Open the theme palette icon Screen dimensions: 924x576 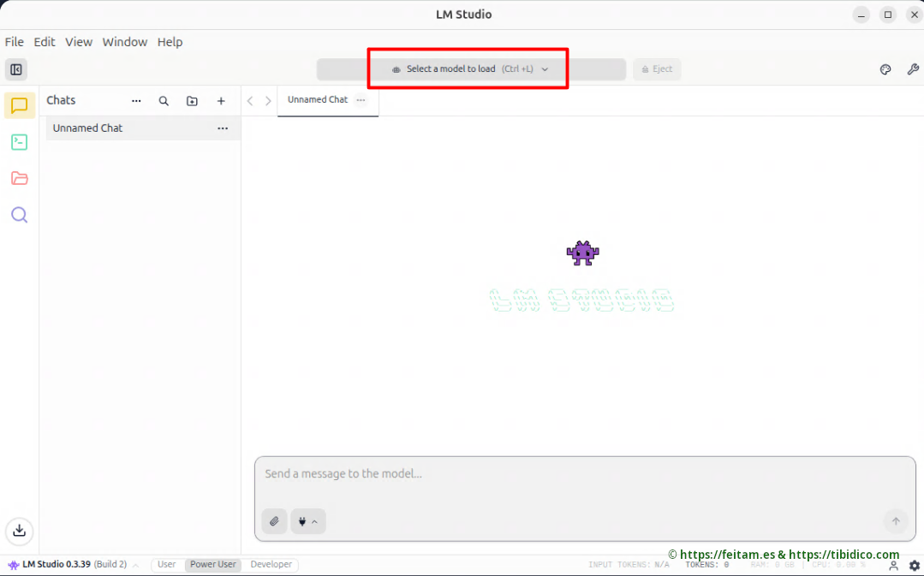point(885,69)
